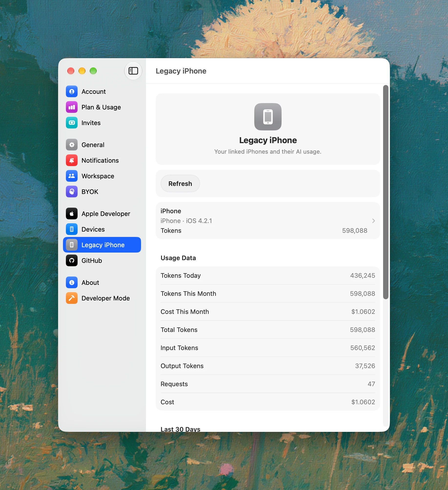Click the Cost This Month row label
This screenshot has width=448, height=490.
coord(185,312)
